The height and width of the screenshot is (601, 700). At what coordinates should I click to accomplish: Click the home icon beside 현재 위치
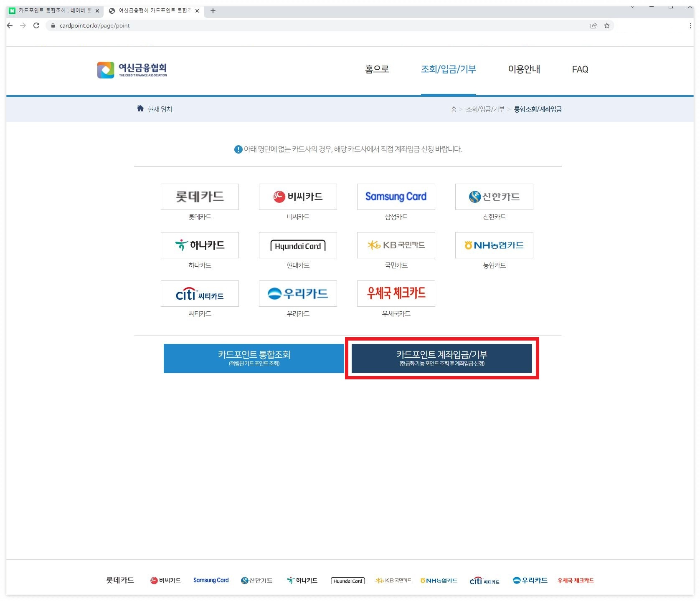pos(140,109)
